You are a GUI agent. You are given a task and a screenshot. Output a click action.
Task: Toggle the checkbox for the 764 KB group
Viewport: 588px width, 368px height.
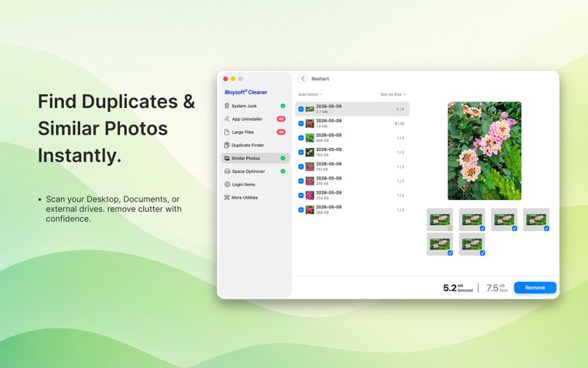301,152
